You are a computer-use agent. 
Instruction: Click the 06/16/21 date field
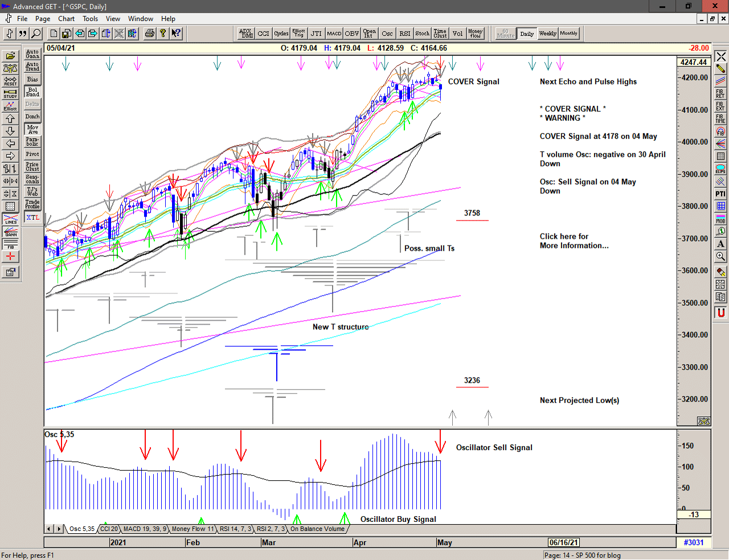click(x=563, y=542)
